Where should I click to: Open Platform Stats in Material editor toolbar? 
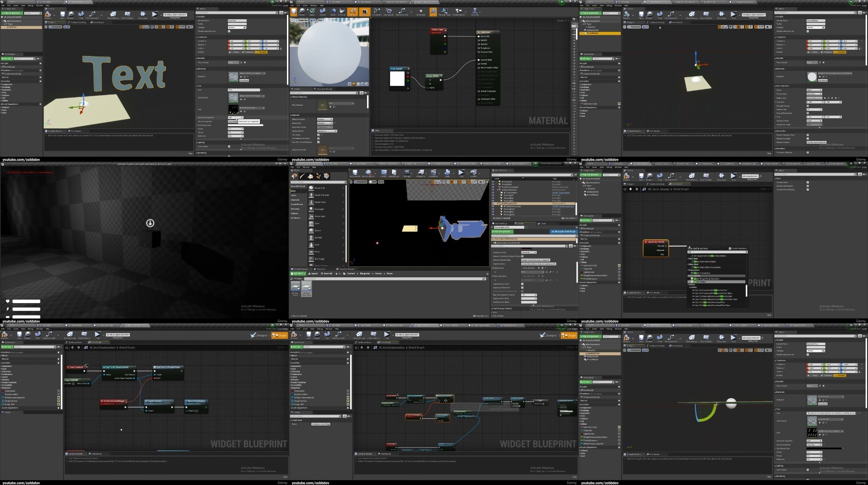(445, 12)
